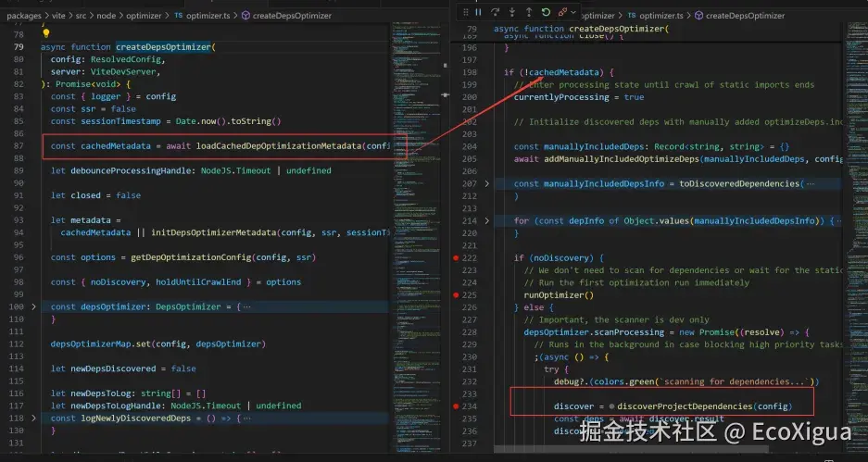This screenshot has width=868, height=462.
Task: Click the function symbol icon in the right breadcrumb
Action: (x=699, y=16)
